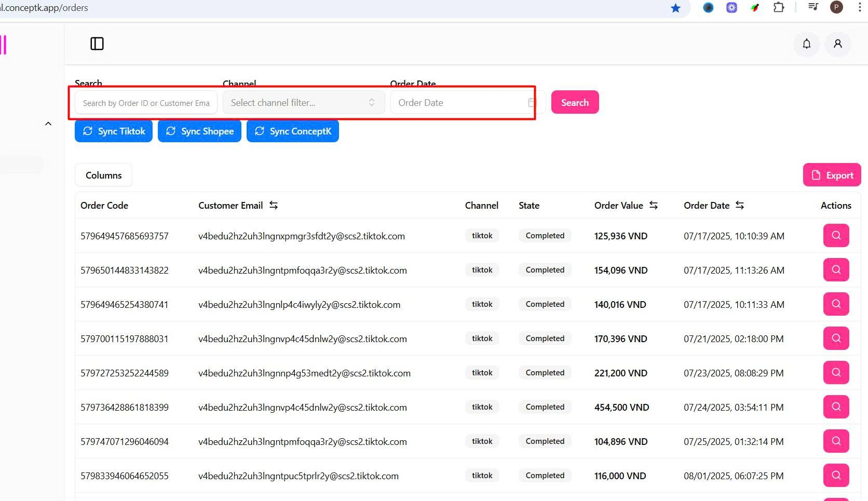Viewport: 868px width, 501px height.
Task: View details of the 454,500 VND order
Action: (x=836, y=407)
